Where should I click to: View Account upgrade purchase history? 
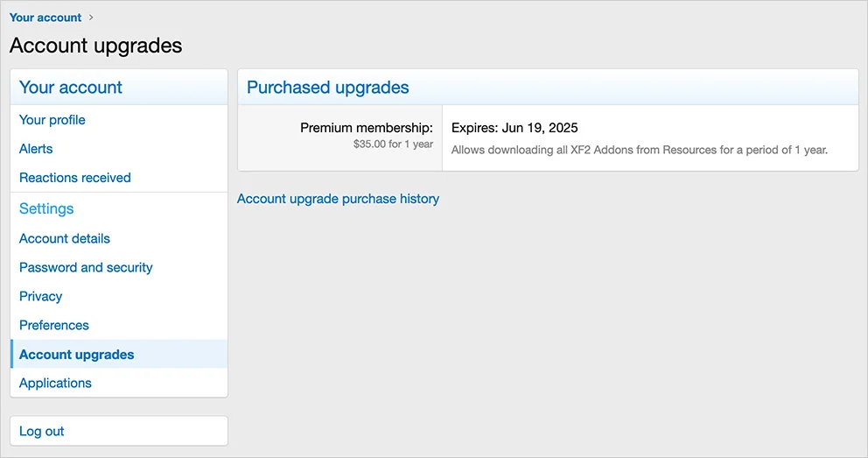click(x=338, y=199)
